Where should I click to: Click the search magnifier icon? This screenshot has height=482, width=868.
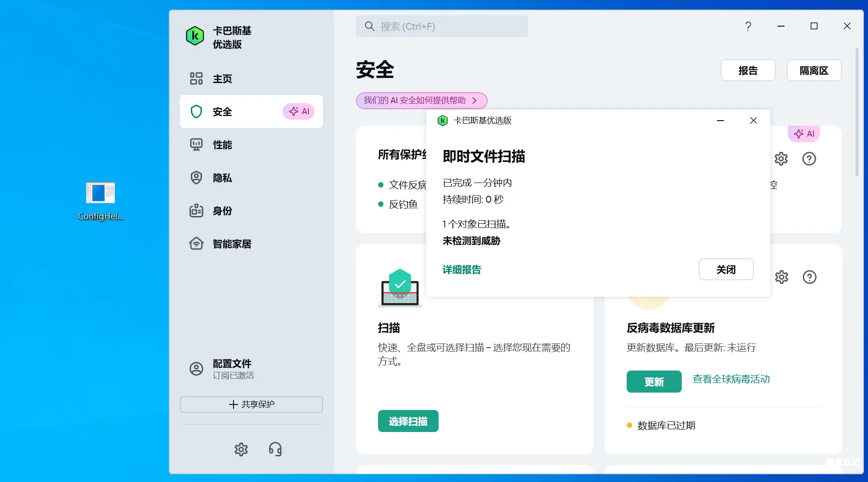369,26
